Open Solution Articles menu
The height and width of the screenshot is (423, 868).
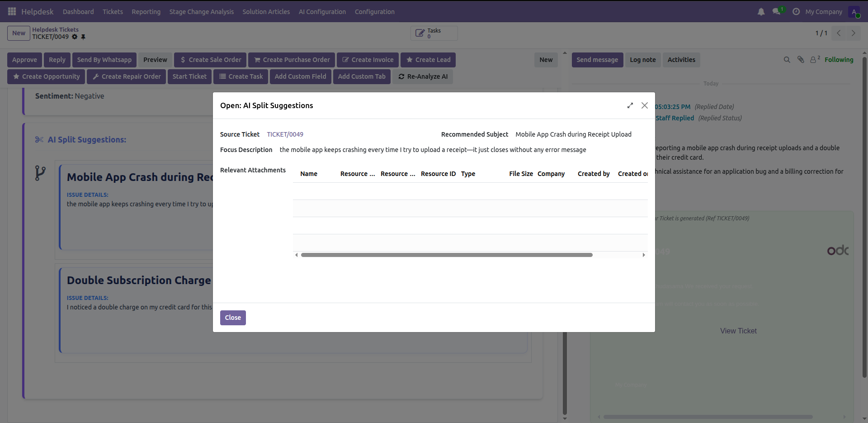pyautogui.click(x=266, y=12)
